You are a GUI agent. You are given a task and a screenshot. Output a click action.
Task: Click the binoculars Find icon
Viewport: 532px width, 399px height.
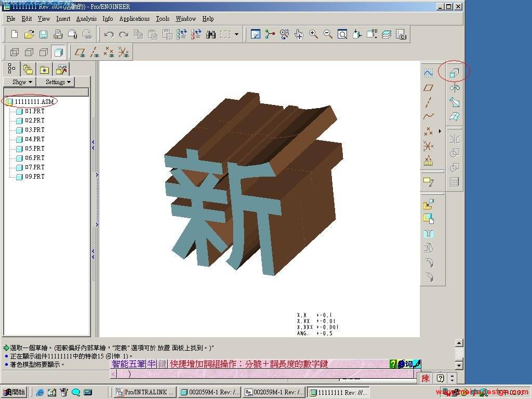pyautogui.click(x=210, y=34)
